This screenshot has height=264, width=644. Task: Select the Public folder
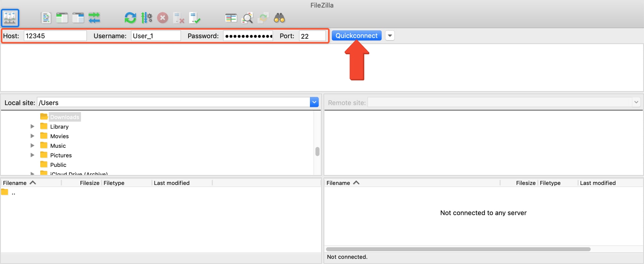(x=58, y=165)
